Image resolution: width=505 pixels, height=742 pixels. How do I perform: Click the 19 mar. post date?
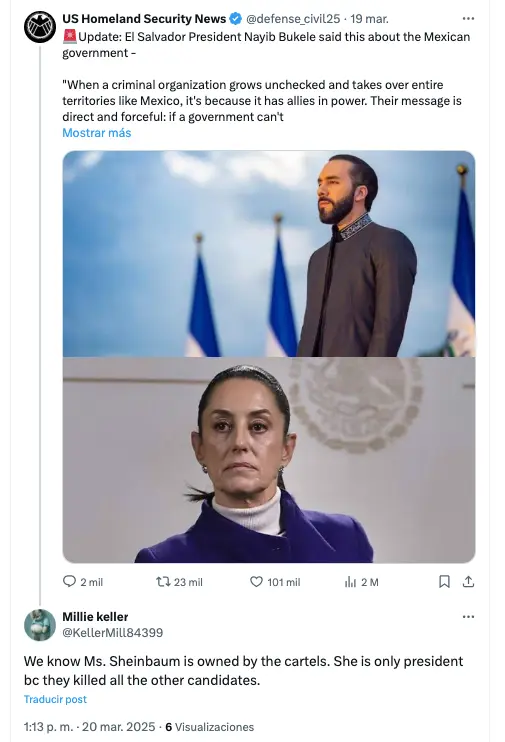pos(369,19)
